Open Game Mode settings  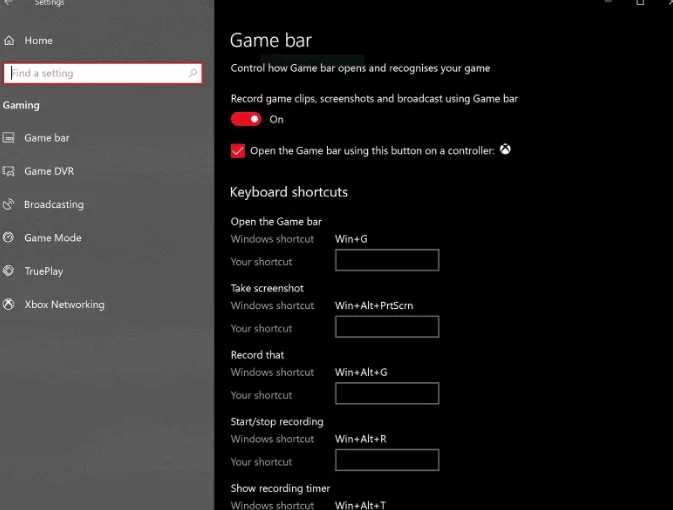click(52, 237)
